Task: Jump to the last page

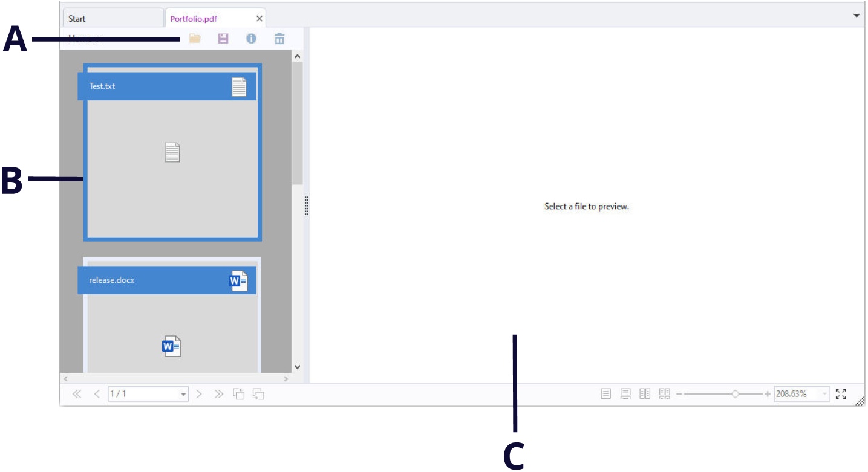Action: coord(219,393)
